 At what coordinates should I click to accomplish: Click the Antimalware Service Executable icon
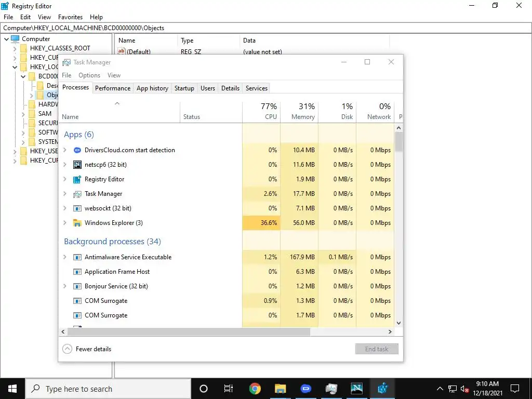pos(77,257)
